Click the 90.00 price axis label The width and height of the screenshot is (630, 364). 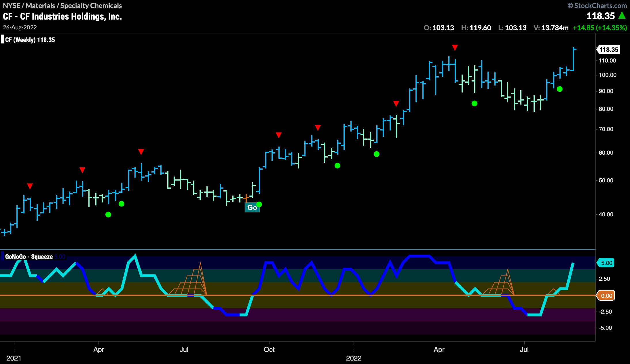tap(606, 91)
